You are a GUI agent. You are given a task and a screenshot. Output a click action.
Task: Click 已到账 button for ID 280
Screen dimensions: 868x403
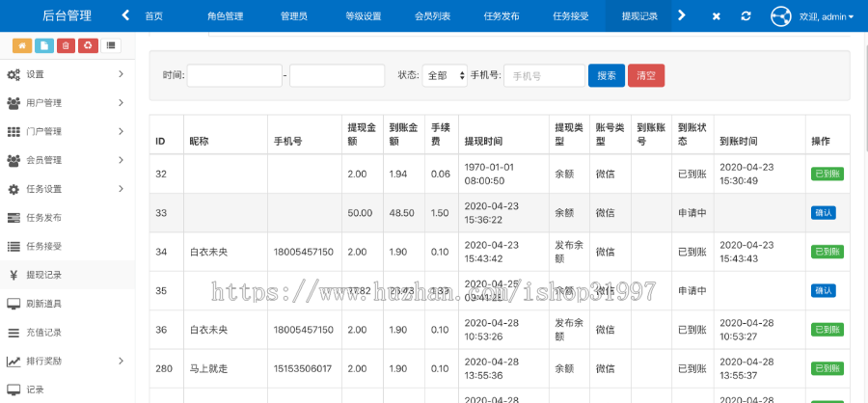(x=827, y=368)
